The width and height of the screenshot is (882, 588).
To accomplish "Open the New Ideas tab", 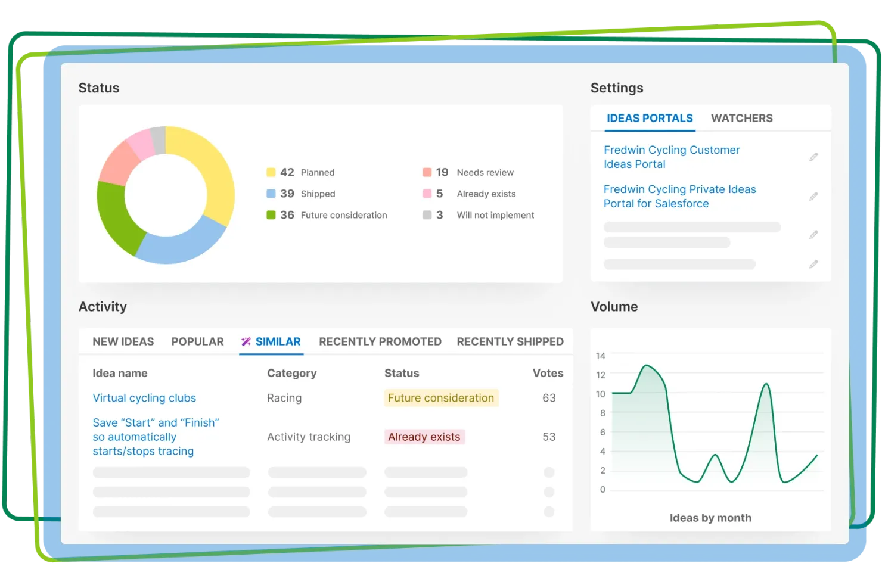I will pyautogui.click(x=123, y=341).
